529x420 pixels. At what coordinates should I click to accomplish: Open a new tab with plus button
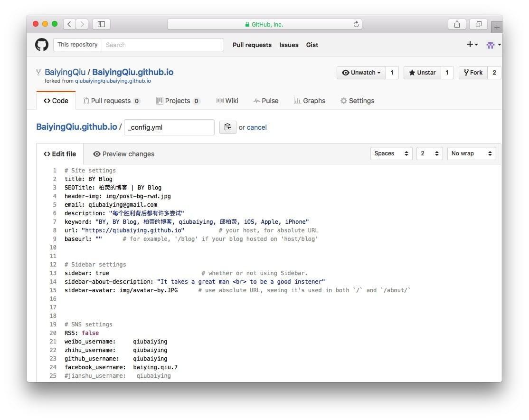coord(497,27)
